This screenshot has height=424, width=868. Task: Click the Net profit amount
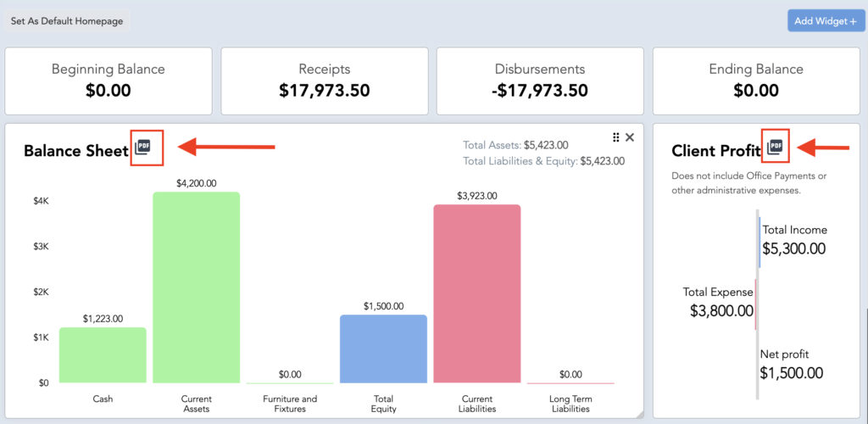[791, 373]
